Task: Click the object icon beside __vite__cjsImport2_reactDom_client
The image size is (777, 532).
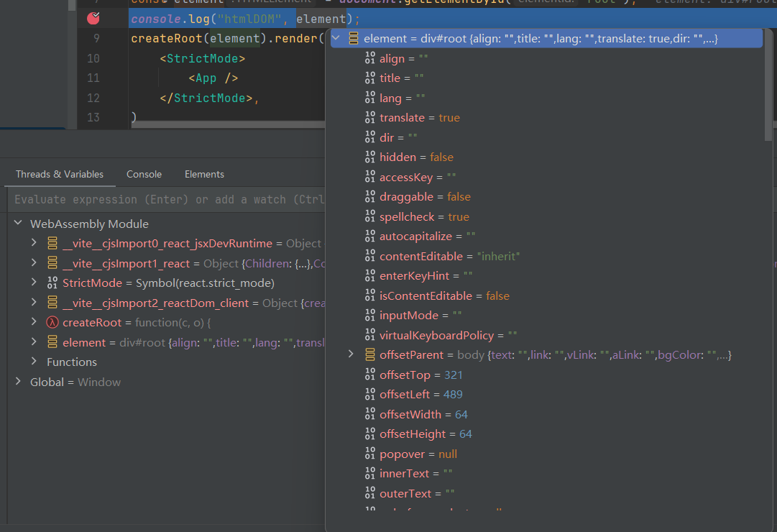Action: (x=52, y=303)
